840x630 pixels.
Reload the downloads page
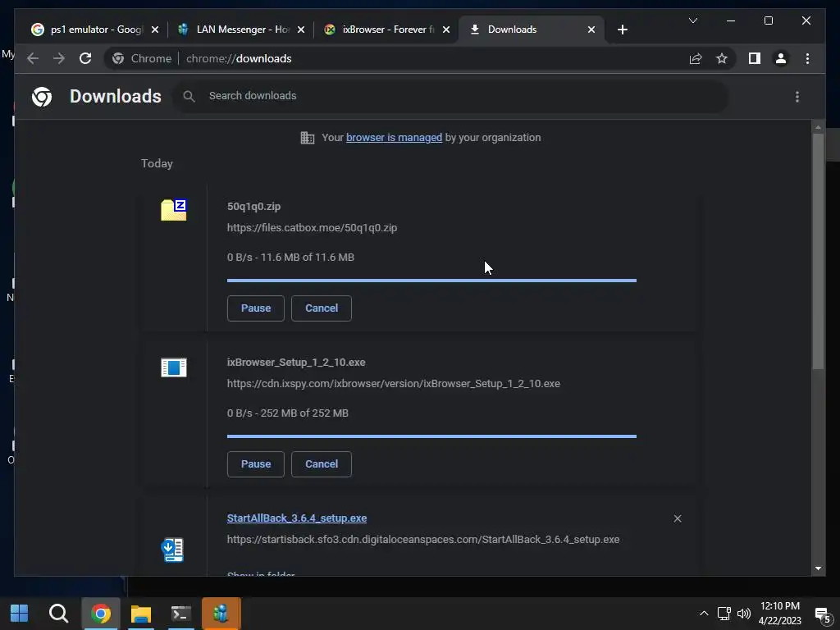point(85,58)
